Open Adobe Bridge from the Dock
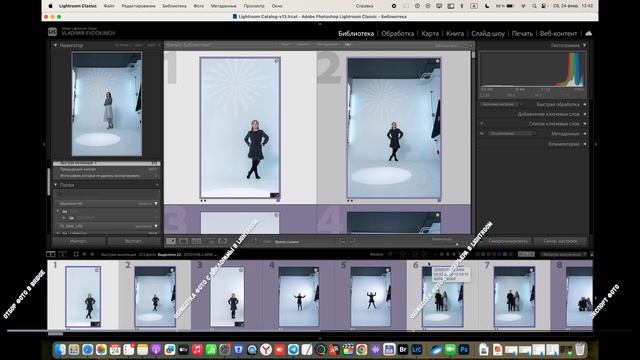The height and width of the screenshot is (360, 640). [403, 350]
